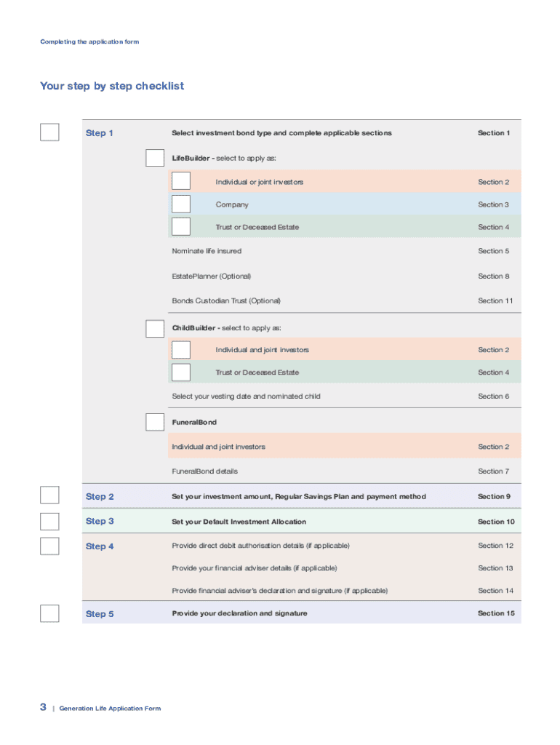Click the 'Section 15' reference label
Image resolution: width=560 pixels, height=745 pixels.
[x=496, y=613]
